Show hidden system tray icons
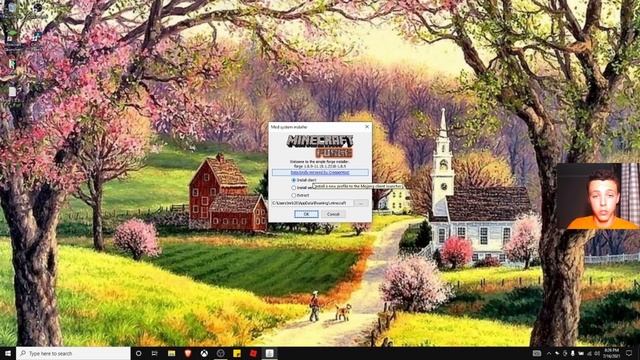This screenshot has width=640, height=360. (549, 353)
